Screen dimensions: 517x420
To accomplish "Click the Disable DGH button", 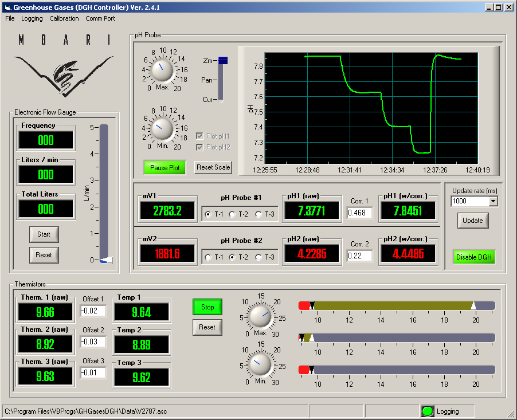I will click(x=473, y=257).
